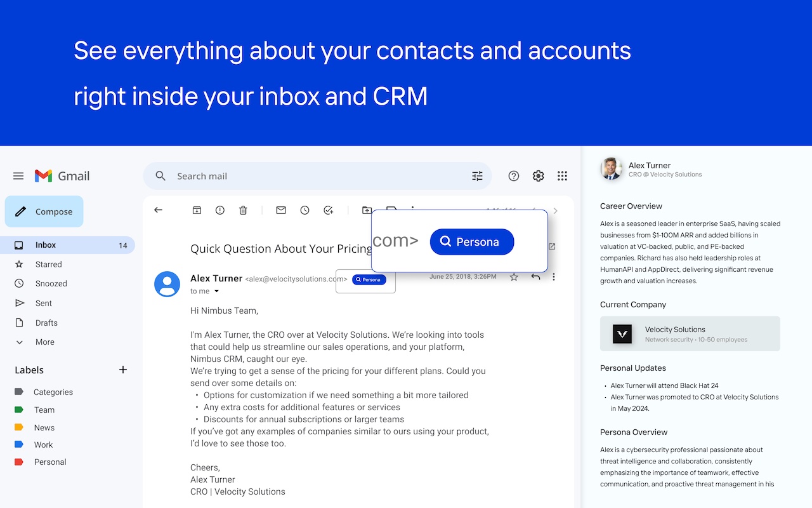Archive this email
The height and width of the screenshot is (508, 812).
[197, 210]
